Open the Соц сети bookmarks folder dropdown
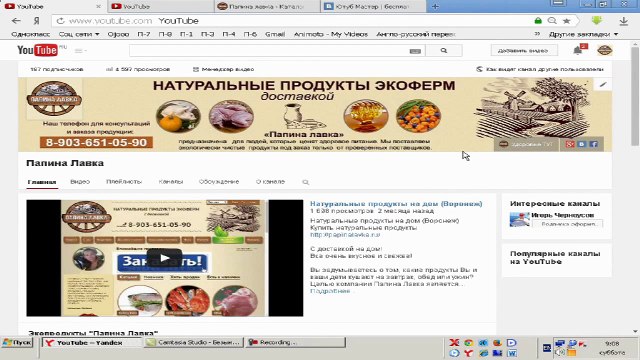The height and width of the screenshot is (360, 640). point(79,34)
